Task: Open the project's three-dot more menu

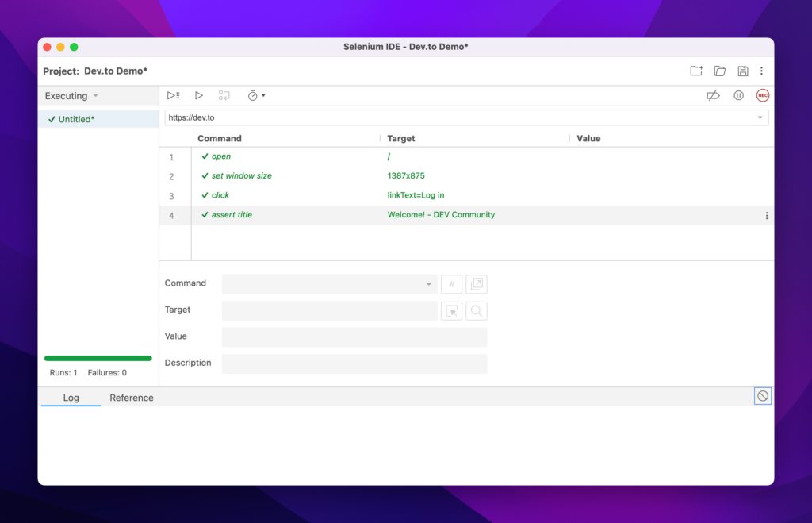Action: point(761,71)
